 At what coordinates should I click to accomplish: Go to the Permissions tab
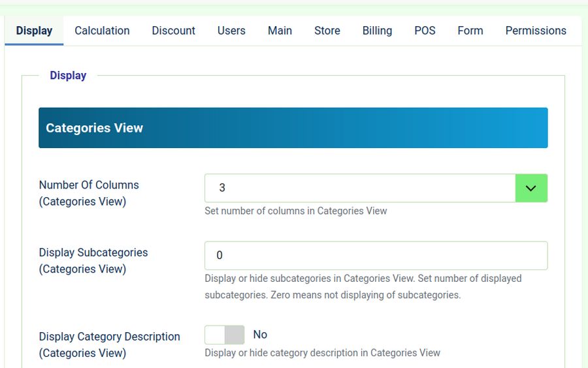tap(536, 31)
